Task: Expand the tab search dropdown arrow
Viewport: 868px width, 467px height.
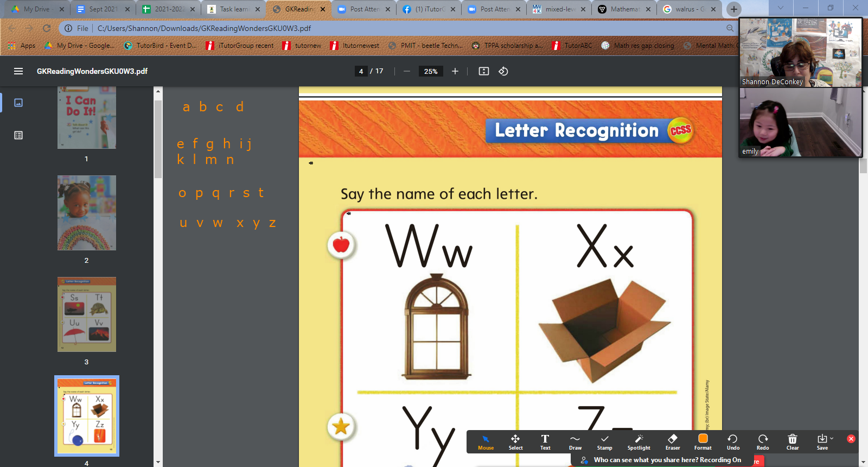Action: coord(780,8)
